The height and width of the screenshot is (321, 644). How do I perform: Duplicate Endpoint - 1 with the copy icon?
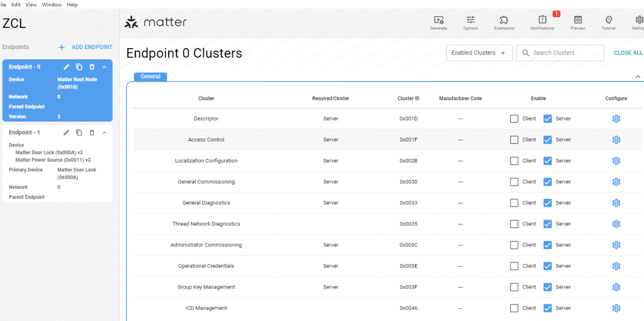coord(79,133)
